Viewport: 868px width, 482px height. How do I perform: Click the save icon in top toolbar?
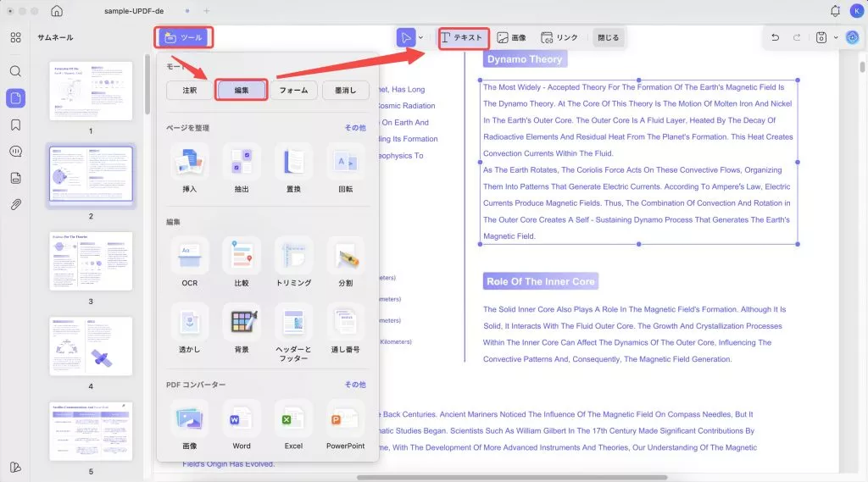click(x=821, y=37)
